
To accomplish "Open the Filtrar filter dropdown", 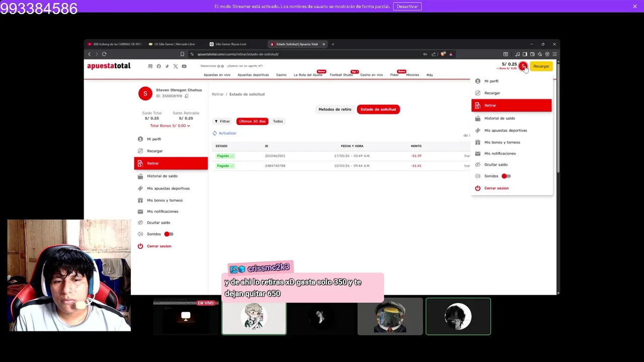I will [222, 121].
